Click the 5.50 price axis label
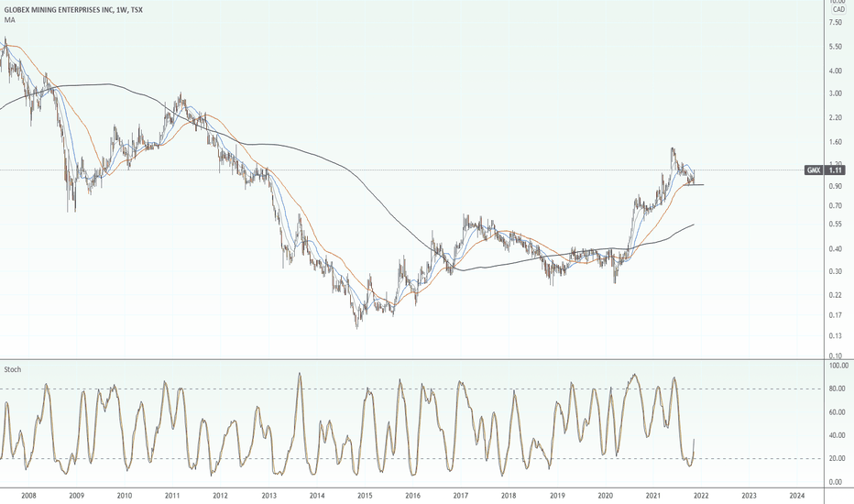The image size is (854, 504). 835,47
